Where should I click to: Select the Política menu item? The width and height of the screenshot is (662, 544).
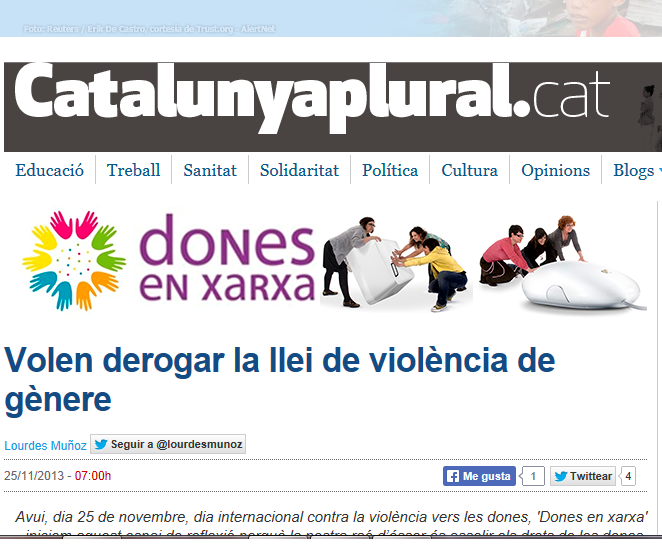coord(390,170)
